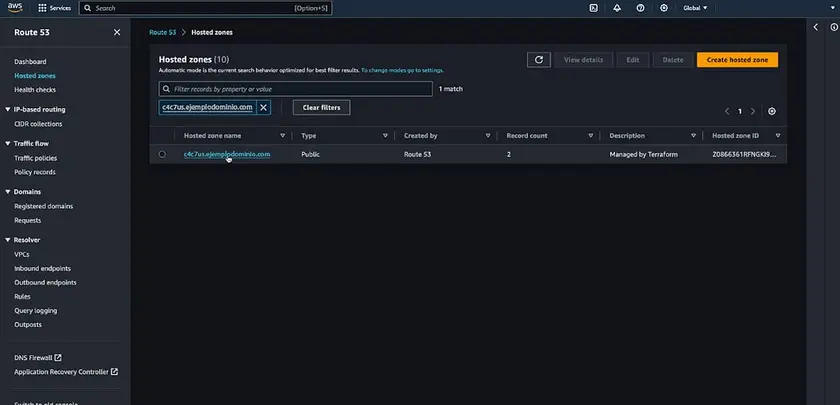
Task: Open Outbound endpoints
Action: [45, 282]
